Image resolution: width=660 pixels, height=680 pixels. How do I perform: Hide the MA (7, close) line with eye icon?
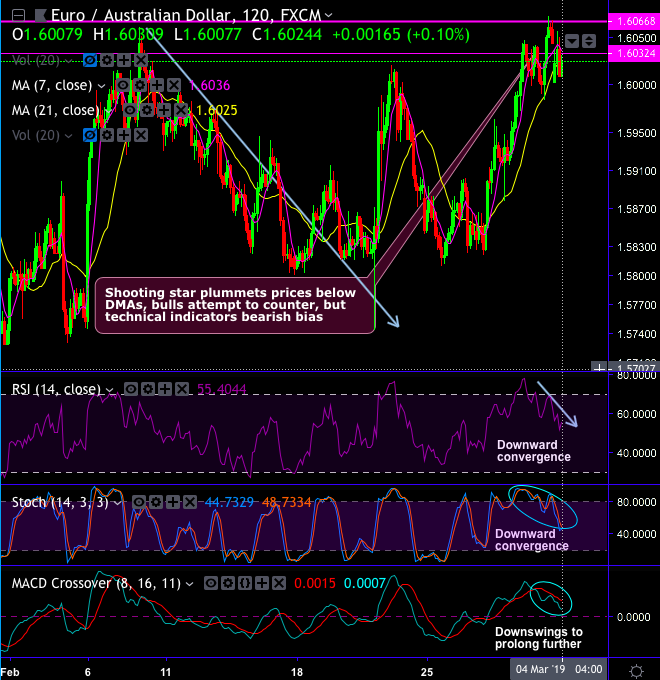[123, 85]
